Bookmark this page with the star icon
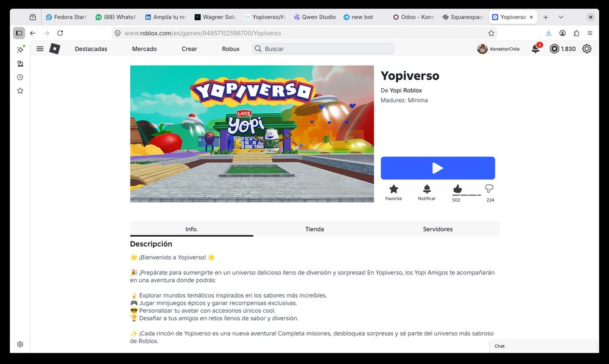This screenshot has width=609, height=364. tap(491, 33)
